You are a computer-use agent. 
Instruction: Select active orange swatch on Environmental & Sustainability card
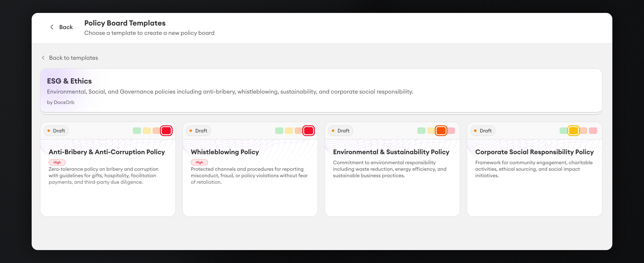441,131
